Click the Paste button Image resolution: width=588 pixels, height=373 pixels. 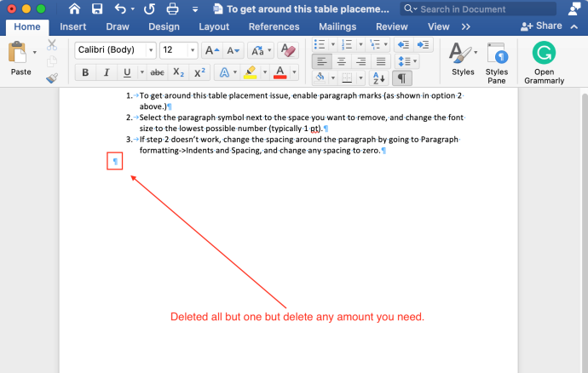point(19,59)
